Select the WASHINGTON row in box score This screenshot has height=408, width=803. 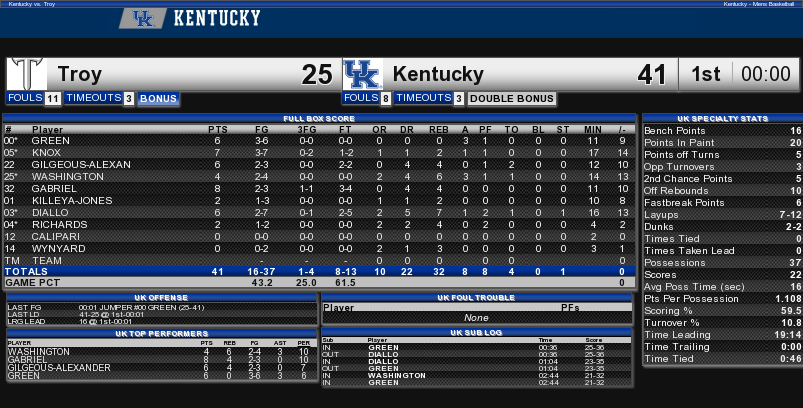tap(319, 177)
